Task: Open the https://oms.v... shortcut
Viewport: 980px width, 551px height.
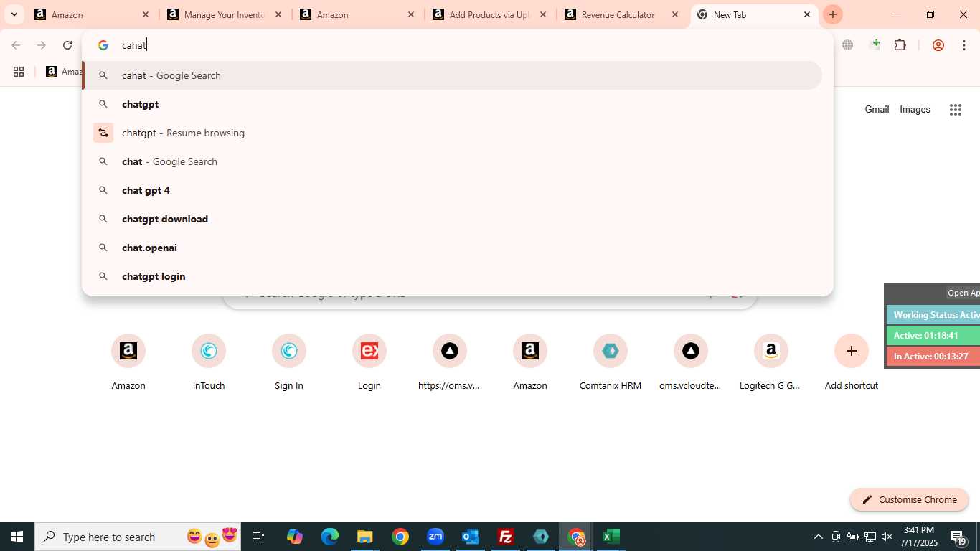Action: [450, 363]
